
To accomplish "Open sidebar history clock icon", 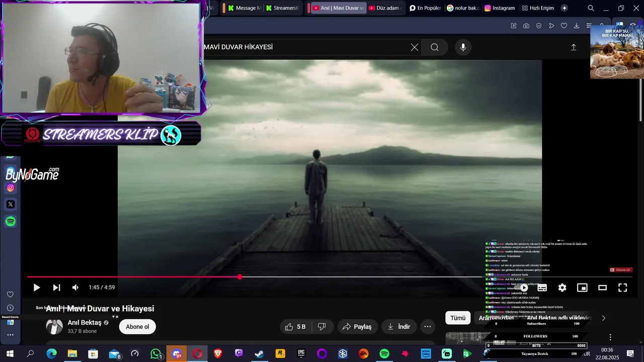I will click(10, 308).
